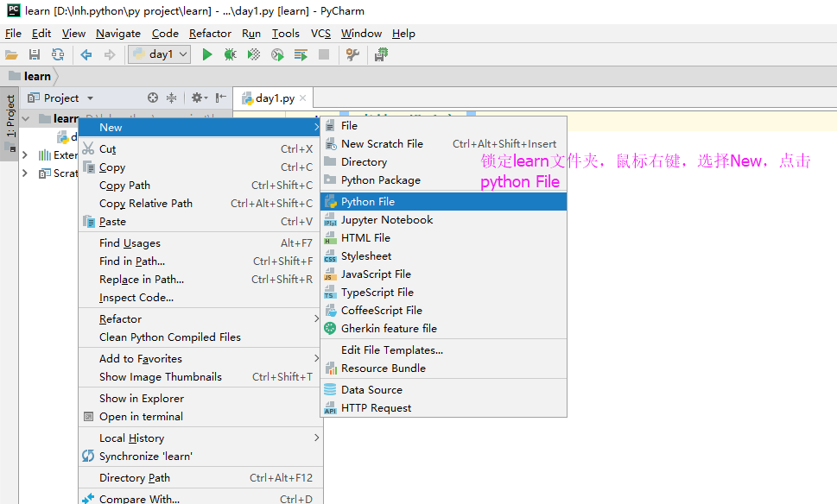Click the Save All toolbar icon

tap(35, 54)
